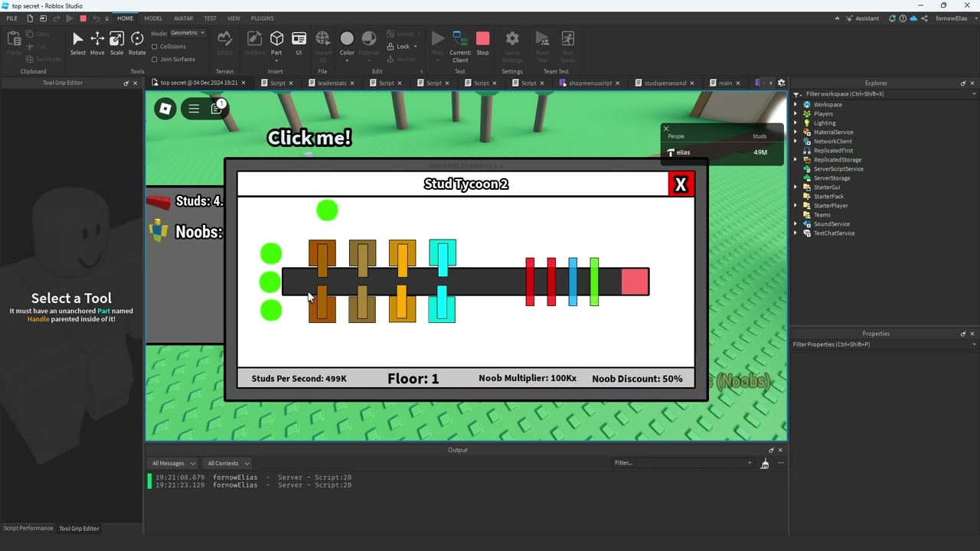Enable the Collisions checkbox
Screen dimensions: 980x551
155,47
